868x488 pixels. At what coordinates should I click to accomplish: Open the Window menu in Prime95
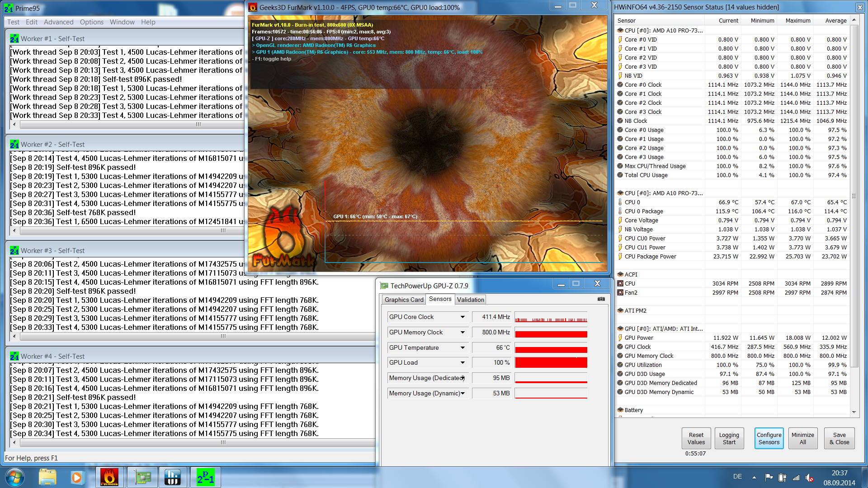[122, 22]
